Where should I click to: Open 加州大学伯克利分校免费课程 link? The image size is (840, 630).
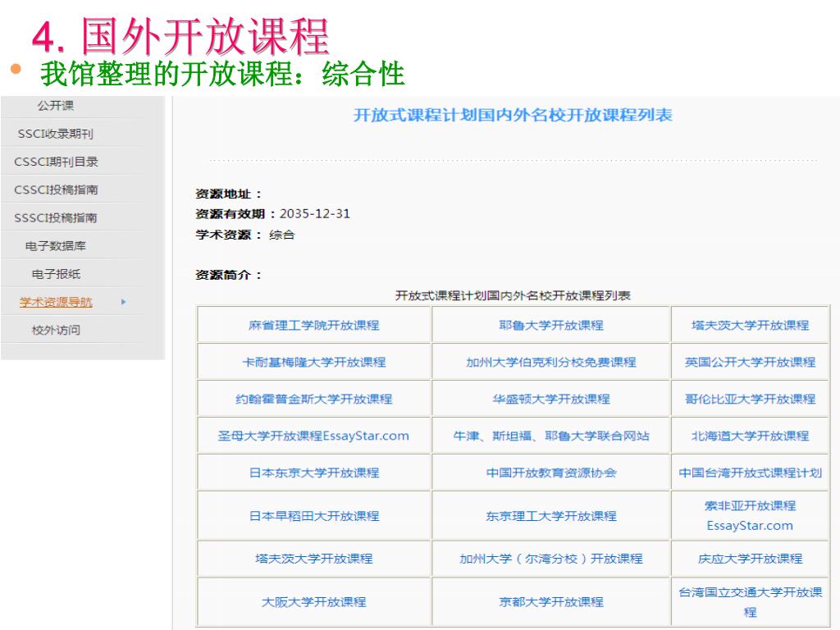[551, 362]
